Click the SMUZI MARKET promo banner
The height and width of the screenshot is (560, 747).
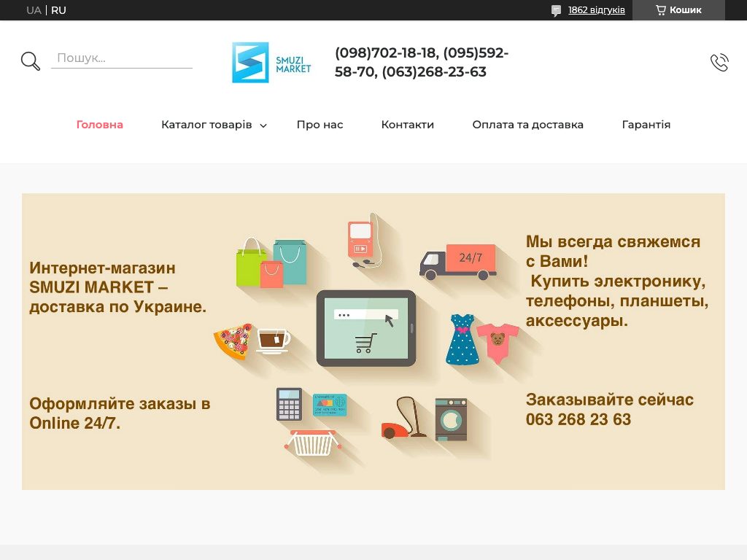click(x=373, y=341)
